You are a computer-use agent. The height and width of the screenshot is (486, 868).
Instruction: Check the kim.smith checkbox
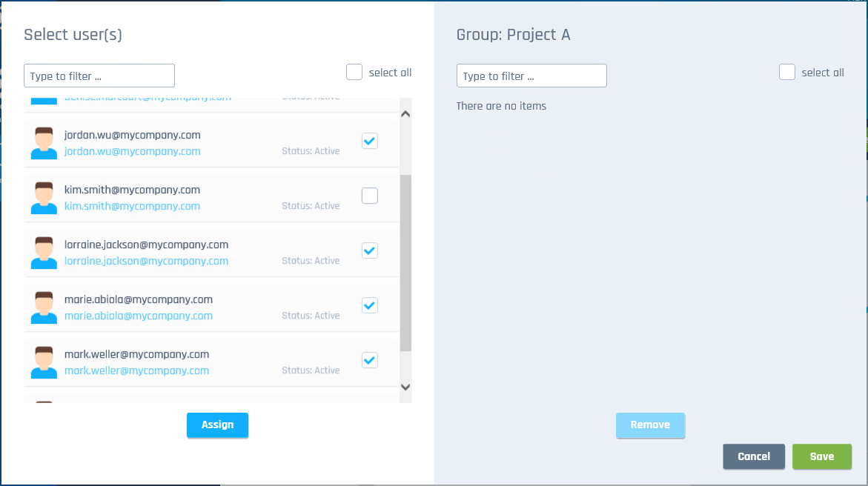click(370, 196)
